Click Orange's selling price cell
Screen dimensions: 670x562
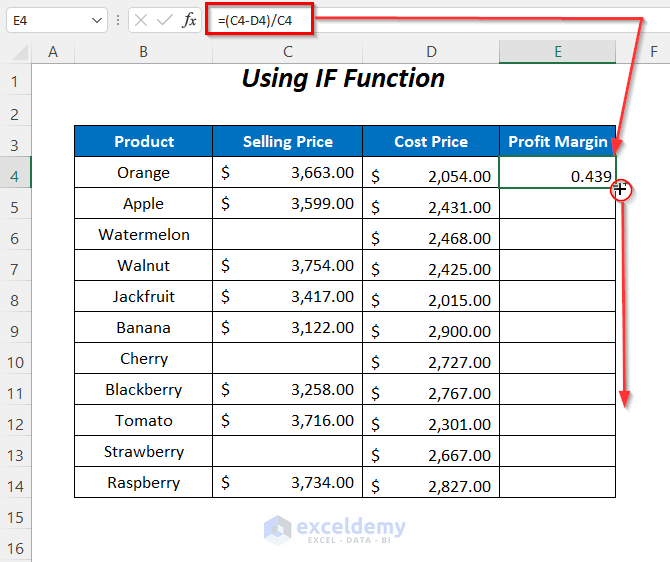[x=287, y=173]
